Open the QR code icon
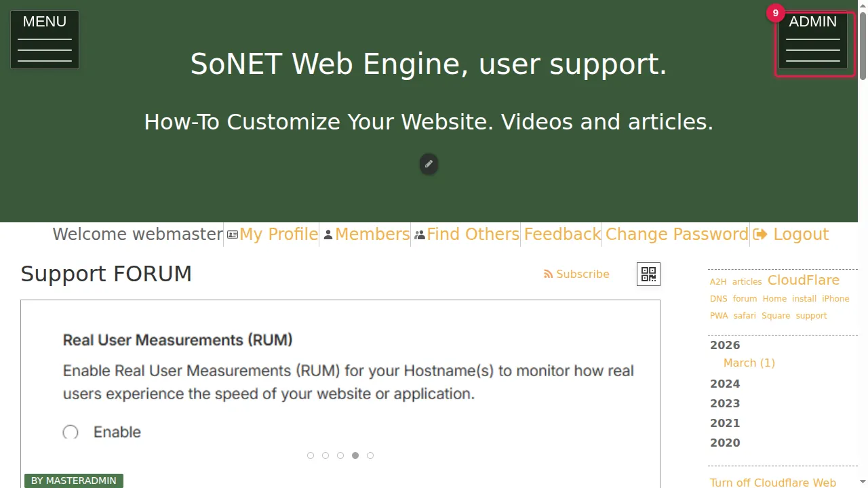Image resolution: width=868 pixels, height=488 pixels. [x=648, y=274]
